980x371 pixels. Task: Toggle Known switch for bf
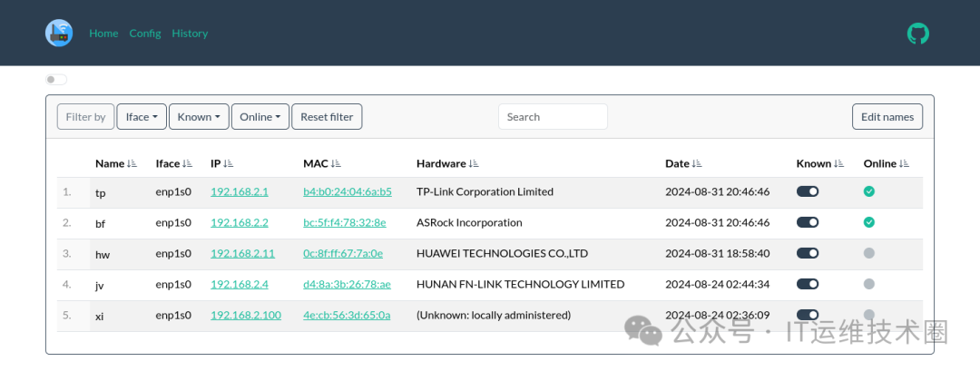808,222
